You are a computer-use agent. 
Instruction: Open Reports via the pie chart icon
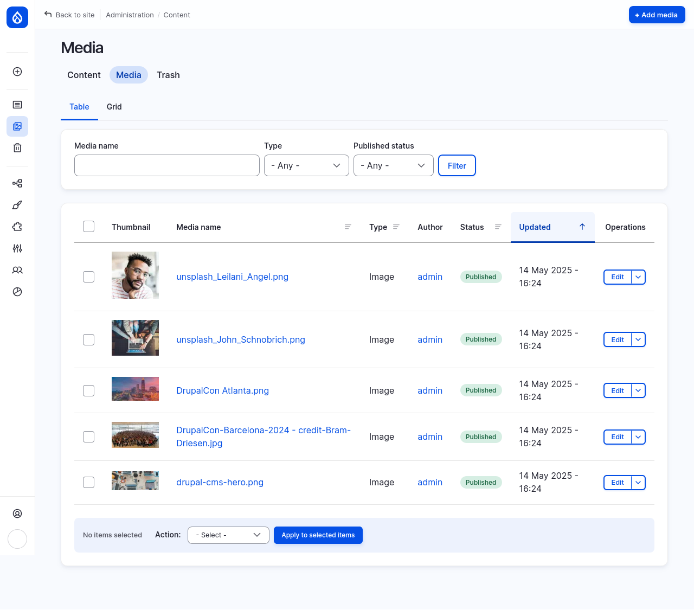[x=17, y=292]
